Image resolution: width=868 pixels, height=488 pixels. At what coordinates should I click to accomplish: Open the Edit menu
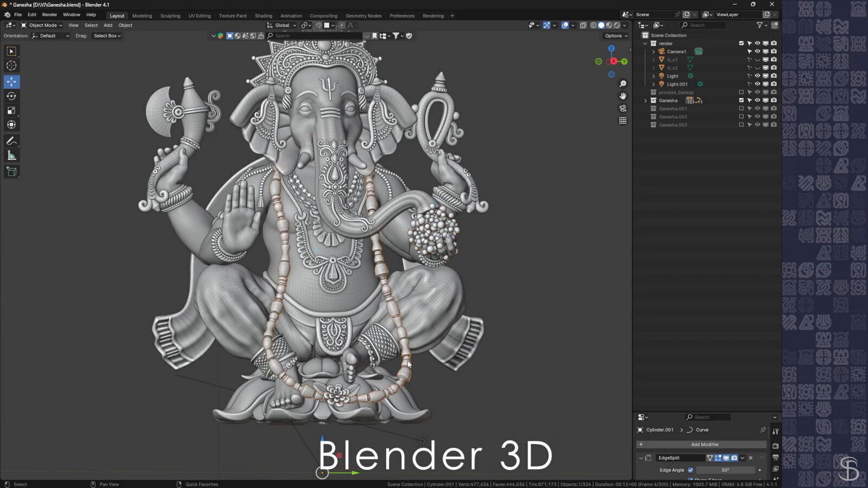tap(32, 15)
